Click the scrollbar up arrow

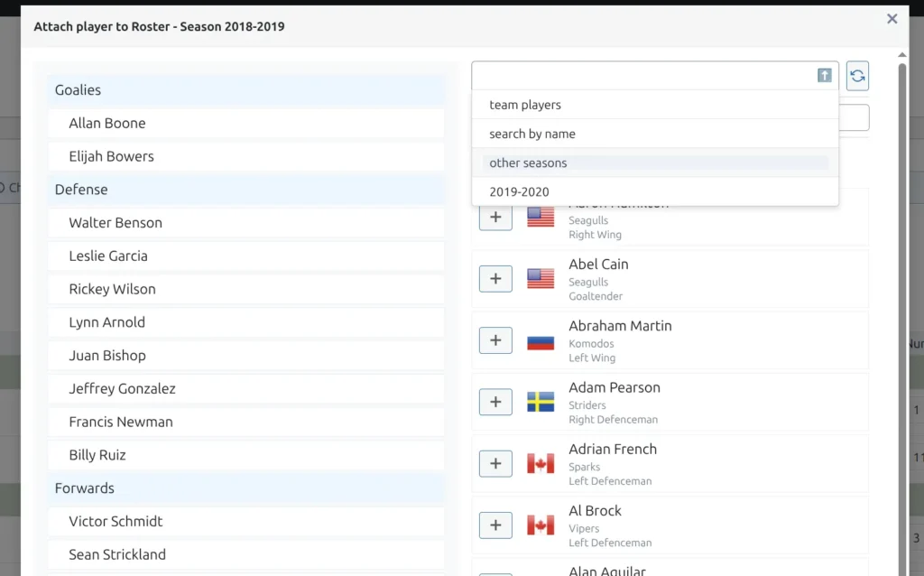[x=902, y=55]
